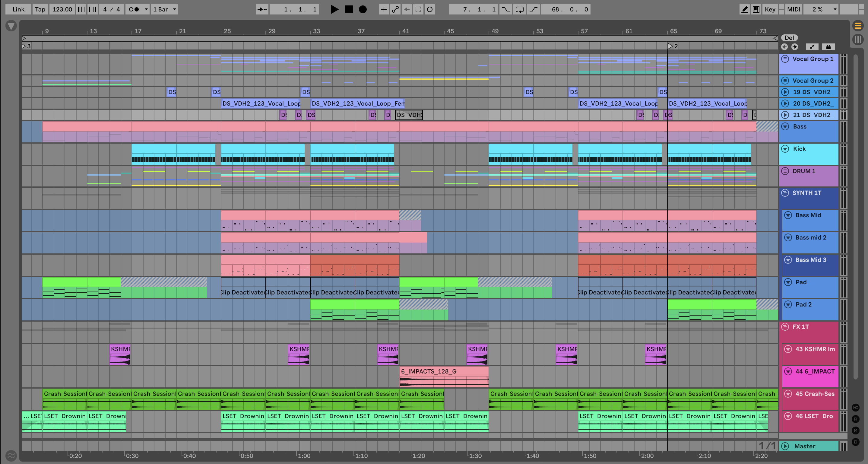
Task: Click the Arrangement View horizontal lines icon
Action: [858, 26]
